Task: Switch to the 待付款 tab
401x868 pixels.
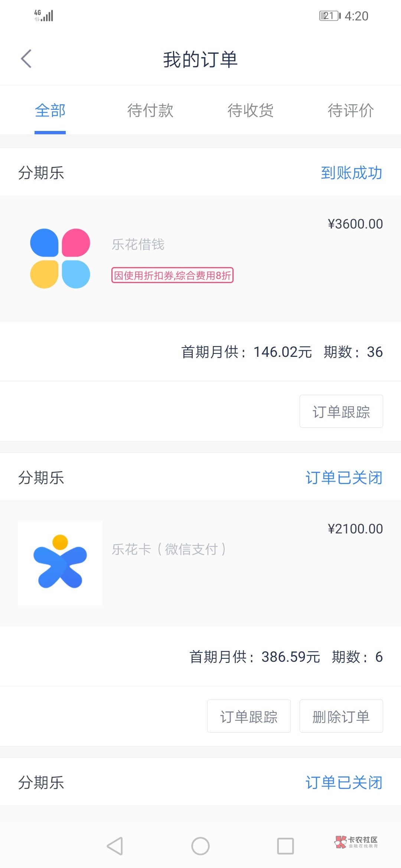Action: (150, 111)
